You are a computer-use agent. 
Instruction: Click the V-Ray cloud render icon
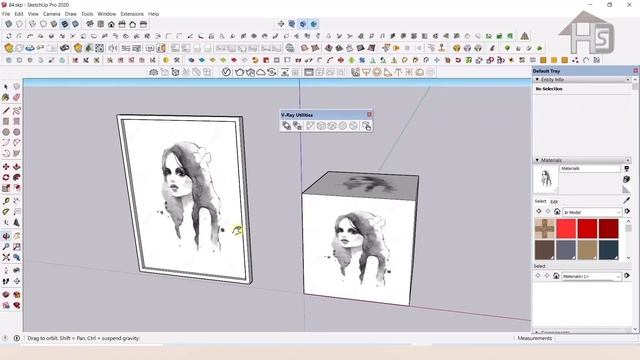[261, 72]
